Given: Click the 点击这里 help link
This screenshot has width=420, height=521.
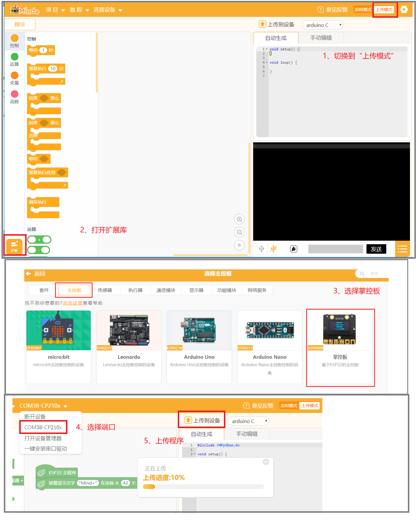Looking at the screenshot, I should pos(72,303).
